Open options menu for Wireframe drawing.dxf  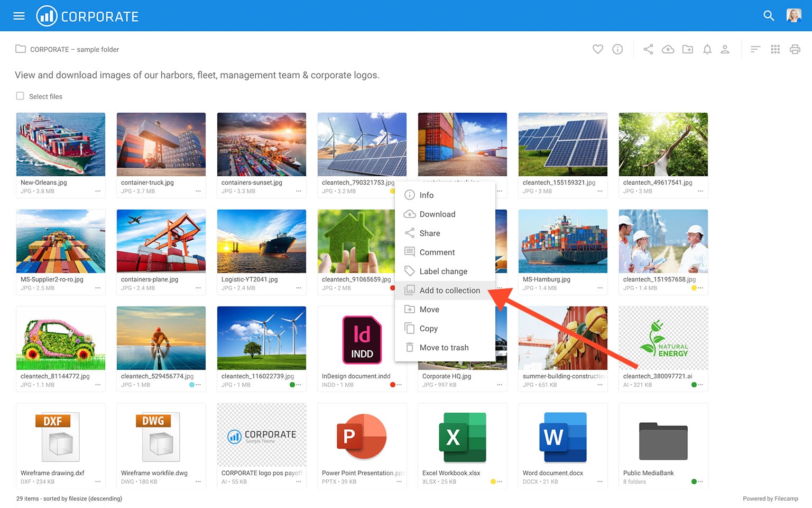(x=98, y=482)
